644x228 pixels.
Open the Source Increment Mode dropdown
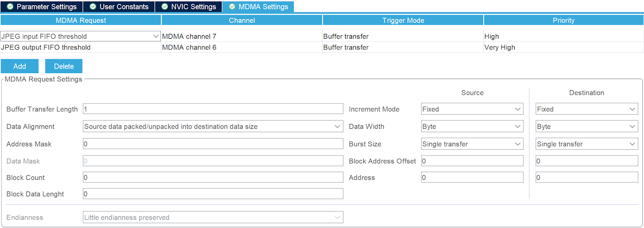click(472, 109)
